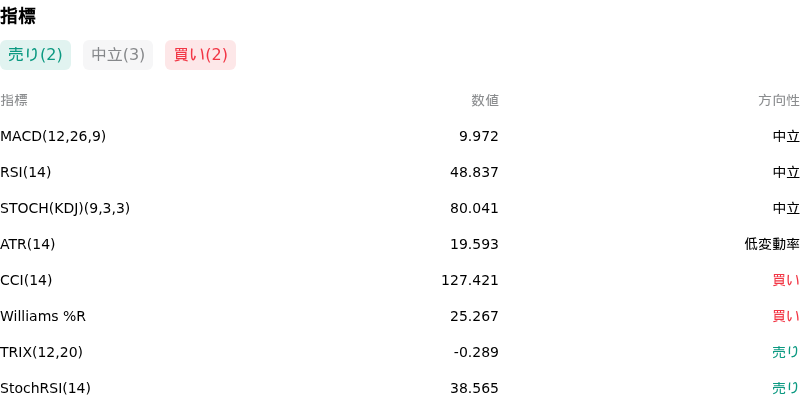Select the 中立(3) filter chip
This screenshot has width=800, height=398.
point(118,55)
